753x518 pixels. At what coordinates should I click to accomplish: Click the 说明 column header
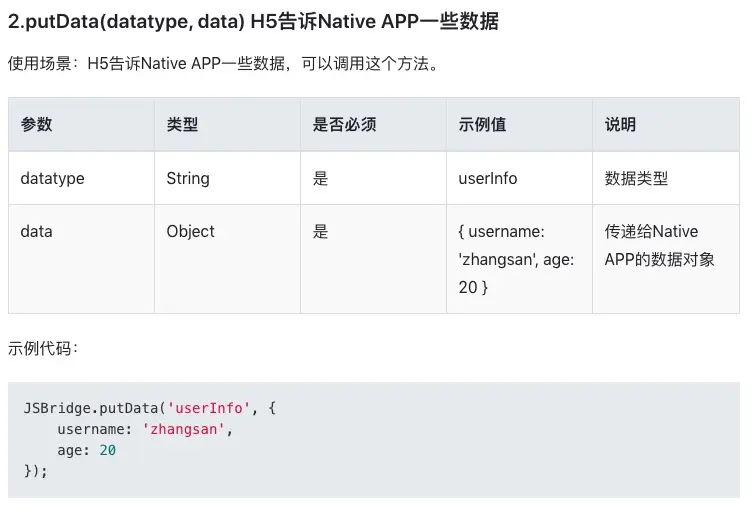[x=620, y=124]
